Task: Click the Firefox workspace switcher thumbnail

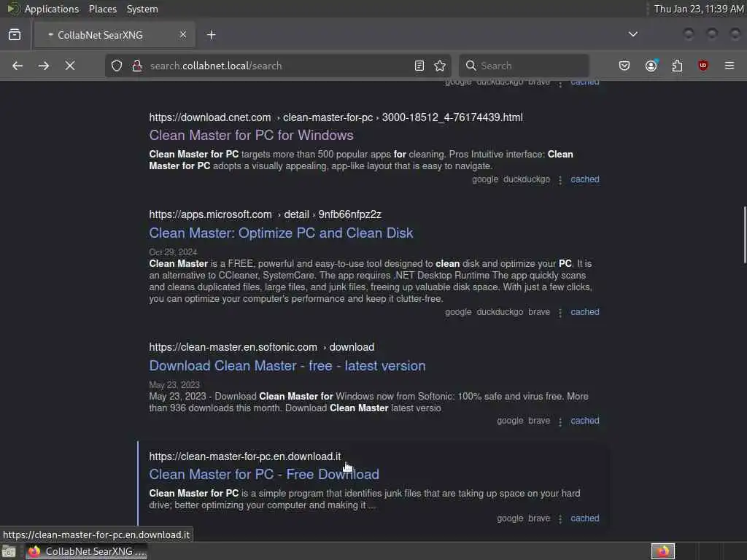Action: 663,551
